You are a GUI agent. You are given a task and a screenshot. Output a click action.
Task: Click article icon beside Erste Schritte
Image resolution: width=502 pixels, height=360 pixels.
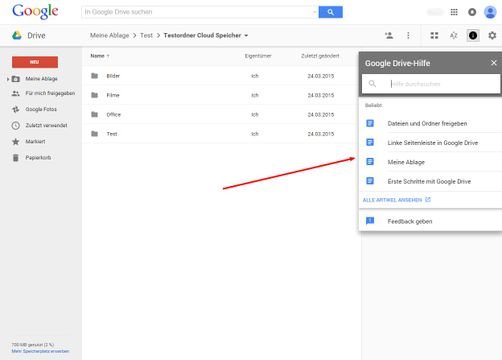(x=370, y=181)
